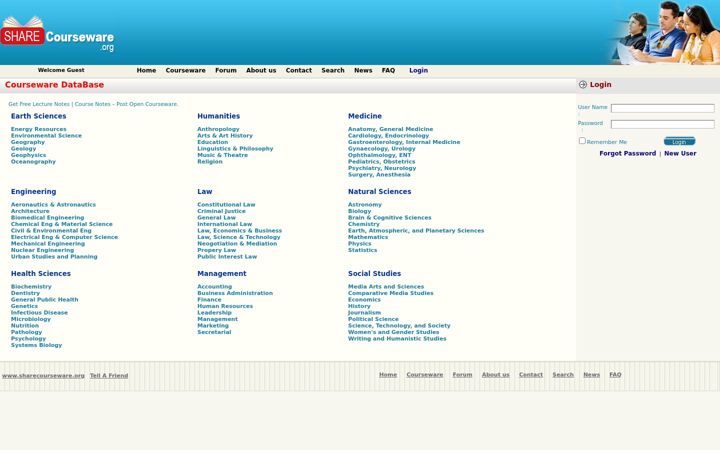Open Aeronautics & Astronautics courses
720x450 pixels.
coord(54,204)
